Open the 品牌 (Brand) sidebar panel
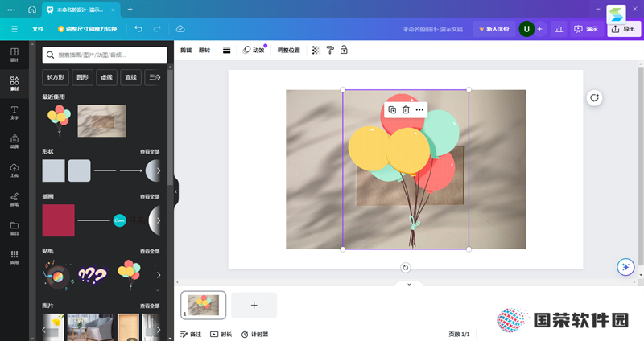644x341 pixels. [14, 142]
